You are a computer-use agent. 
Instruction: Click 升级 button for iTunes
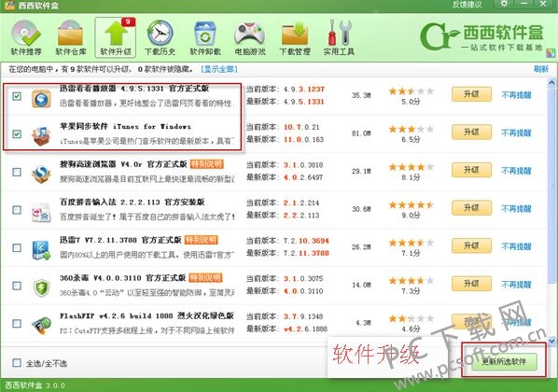click(471, 133)
